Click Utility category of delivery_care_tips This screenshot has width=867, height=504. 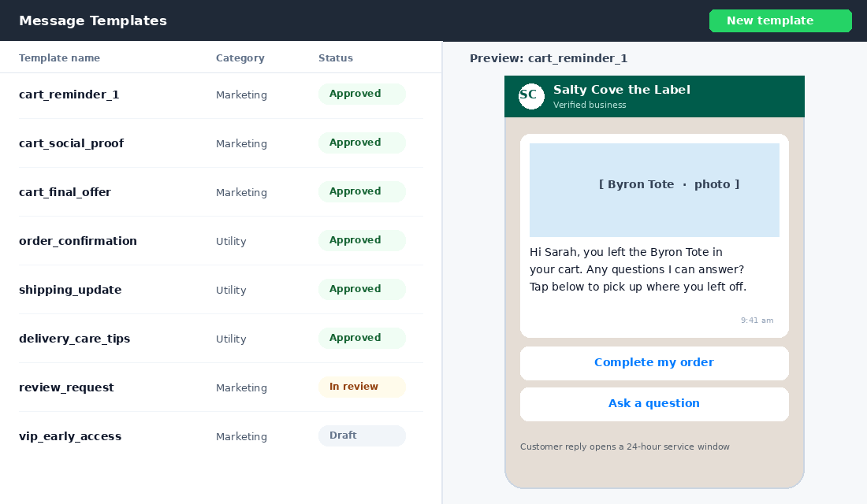coord(231,339)
